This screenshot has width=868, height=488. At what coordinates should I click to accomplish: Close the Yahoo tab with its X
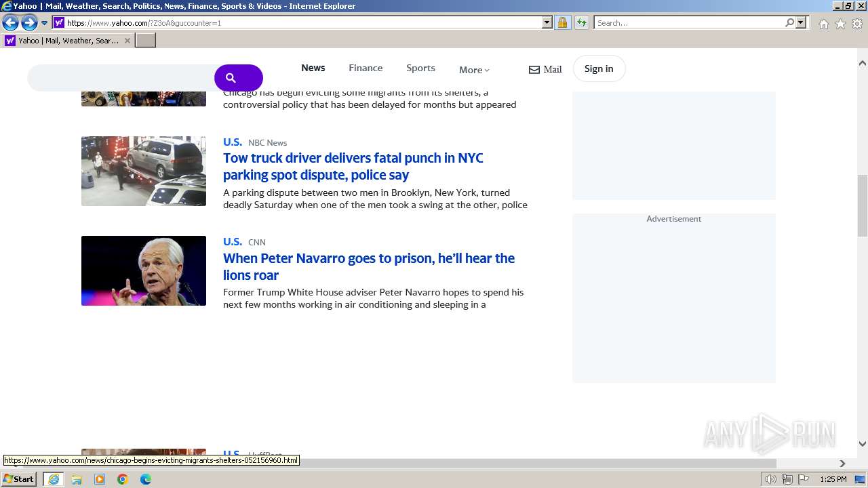(127, 41)
